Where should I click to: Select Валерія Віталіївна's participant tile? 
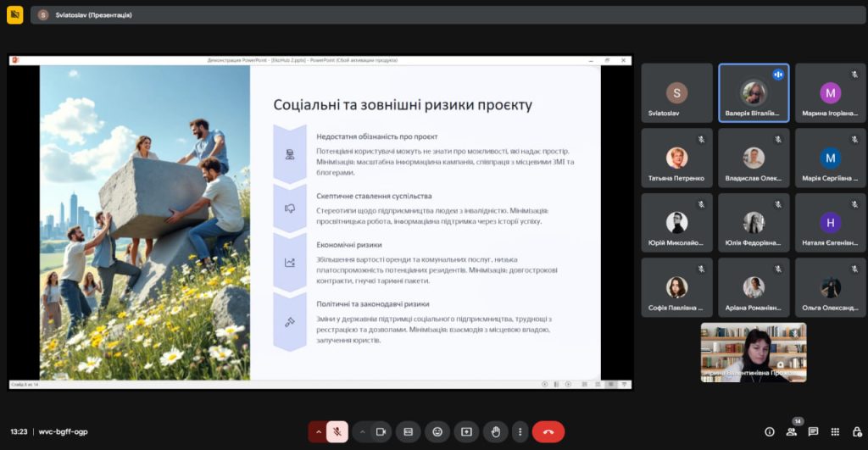pos(754,93)
